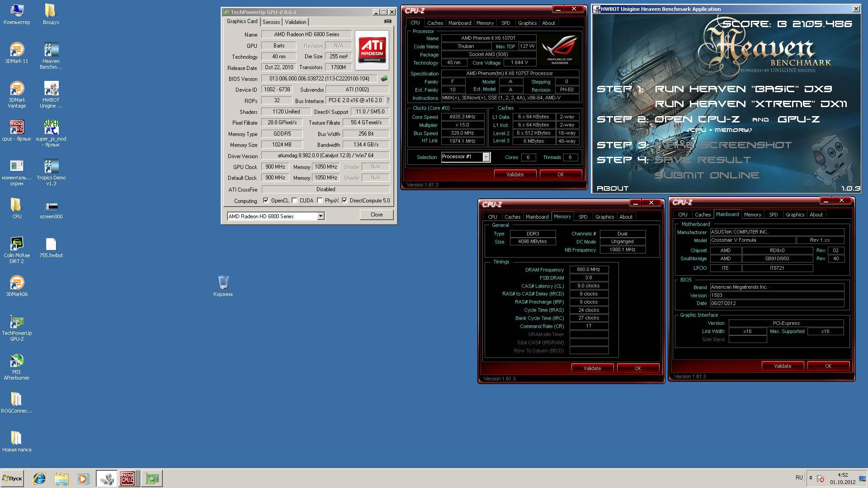This screenshot has height=488, width=868.
Task: Open Mainboard tab in CPU-Z memory window
Action: coord(537,217)
